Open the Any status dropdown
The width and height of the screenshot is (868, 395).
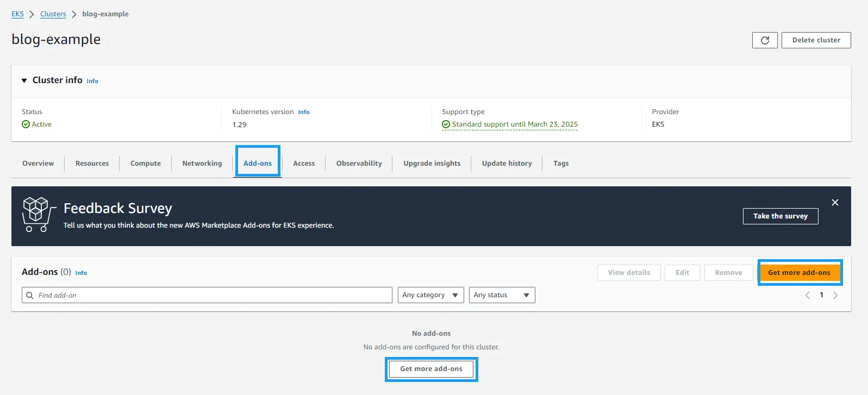(x=502, y=295)
